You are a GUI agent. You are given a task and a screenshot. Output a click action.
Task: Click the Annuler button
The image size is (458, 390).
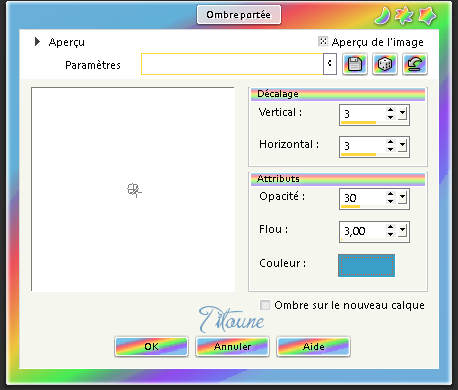(232, 347)
